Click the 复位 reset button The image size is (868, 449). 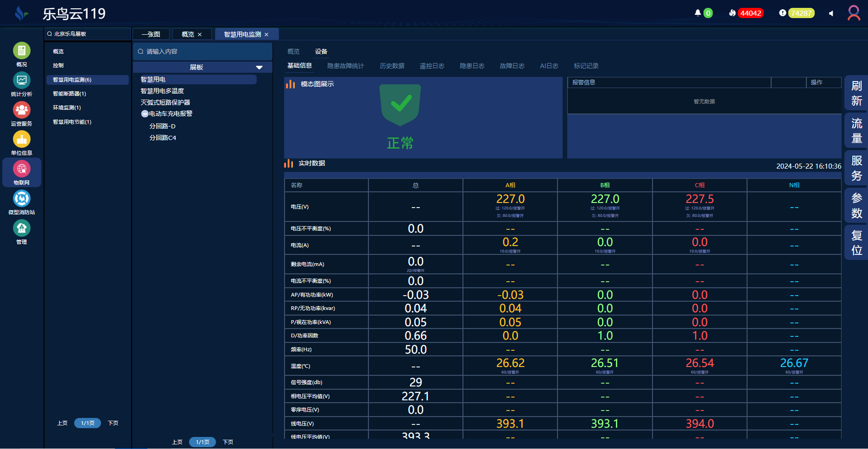point(856,243)
